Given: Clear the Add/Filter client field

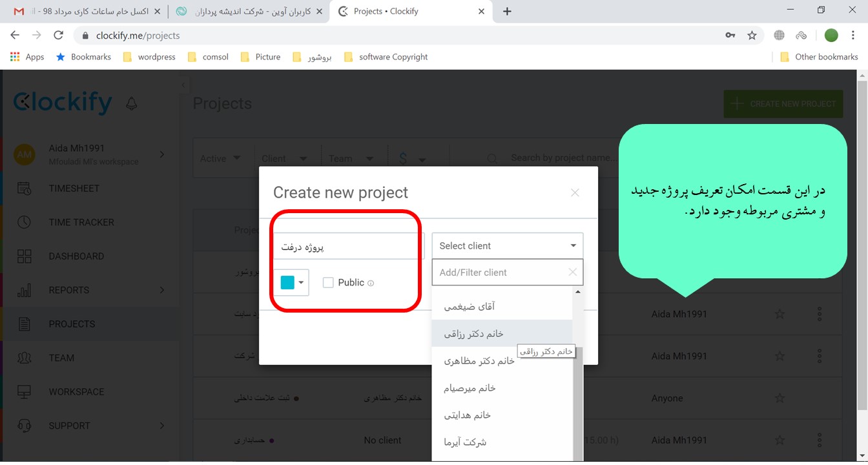Looking at the screenshot, I should pos(573,273).
